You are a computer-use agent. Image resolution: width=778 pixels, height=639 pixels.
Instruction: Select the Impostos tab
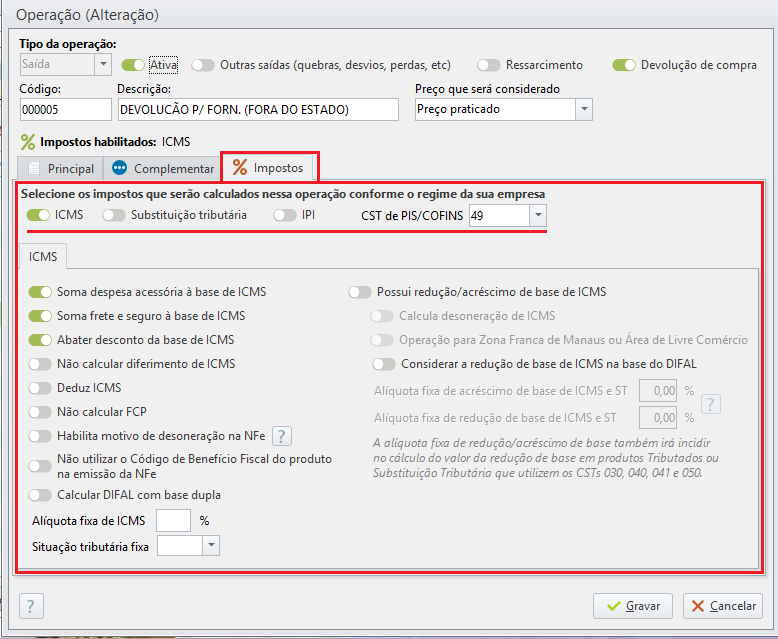click(268, 168)
